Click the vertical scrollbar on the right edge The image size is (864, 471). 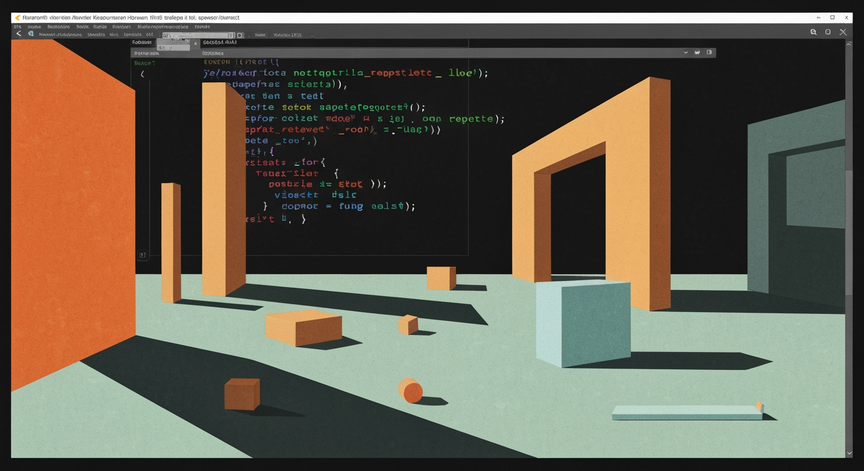coord(849,231)
